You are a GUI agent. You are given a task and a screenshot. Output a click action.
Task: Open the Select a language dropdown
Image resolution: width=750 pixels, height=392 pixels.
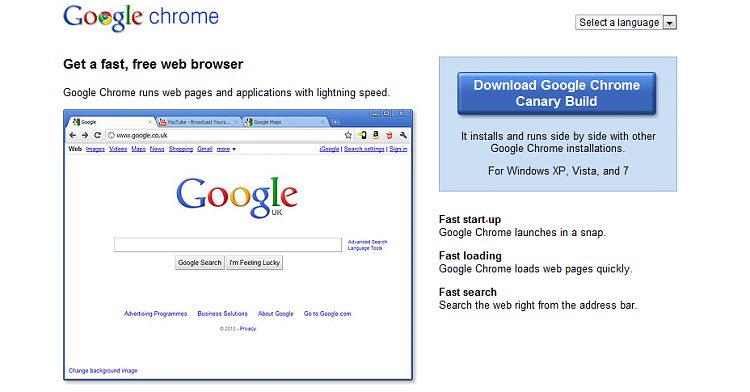point(626,22)
